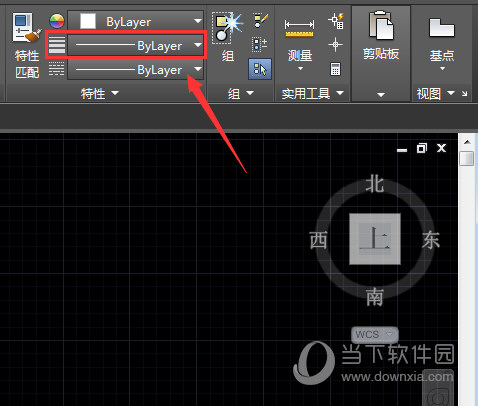Click the Ungroup icon
Viewport: 478px width, 406px height.
(260, 20)
